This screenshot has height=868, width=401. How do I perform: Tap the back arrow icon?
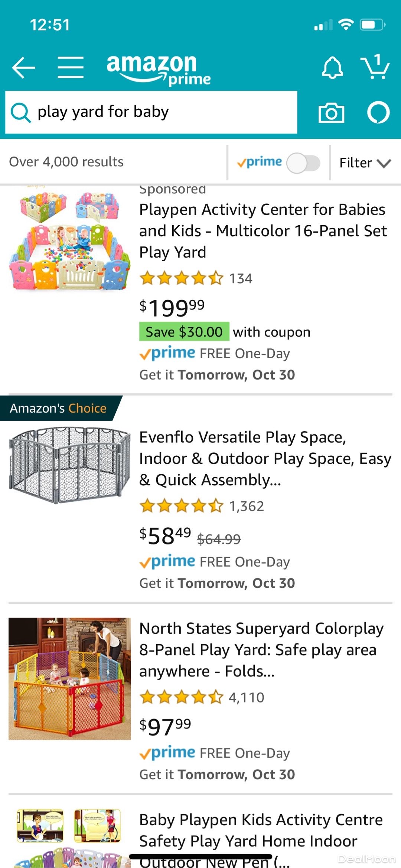pyautogui.click(x=23, y=68)
